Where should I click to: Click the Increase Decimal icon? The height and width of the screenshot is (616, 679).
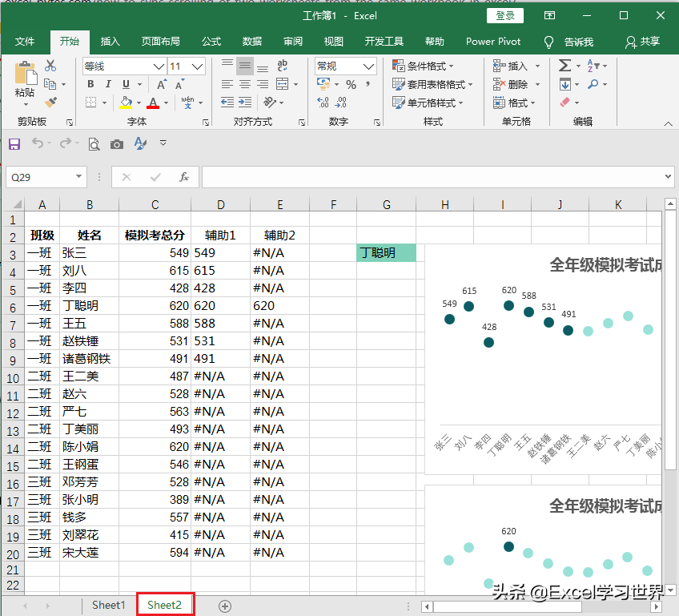[323, 103]
